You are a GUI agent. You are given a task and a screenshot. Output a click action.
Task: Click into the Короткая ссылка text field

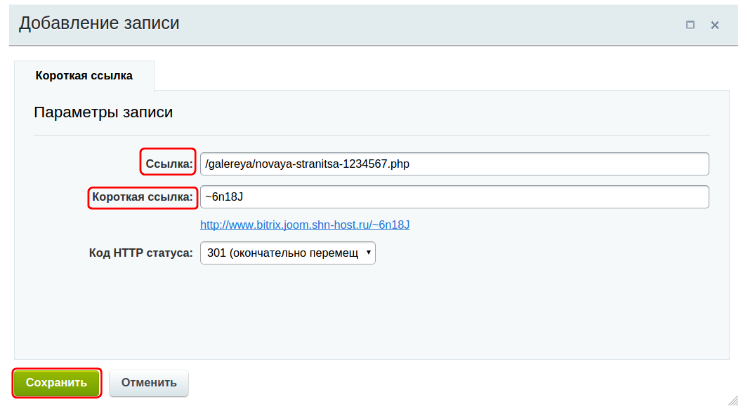pyautogui.click(x=454, y=197)
